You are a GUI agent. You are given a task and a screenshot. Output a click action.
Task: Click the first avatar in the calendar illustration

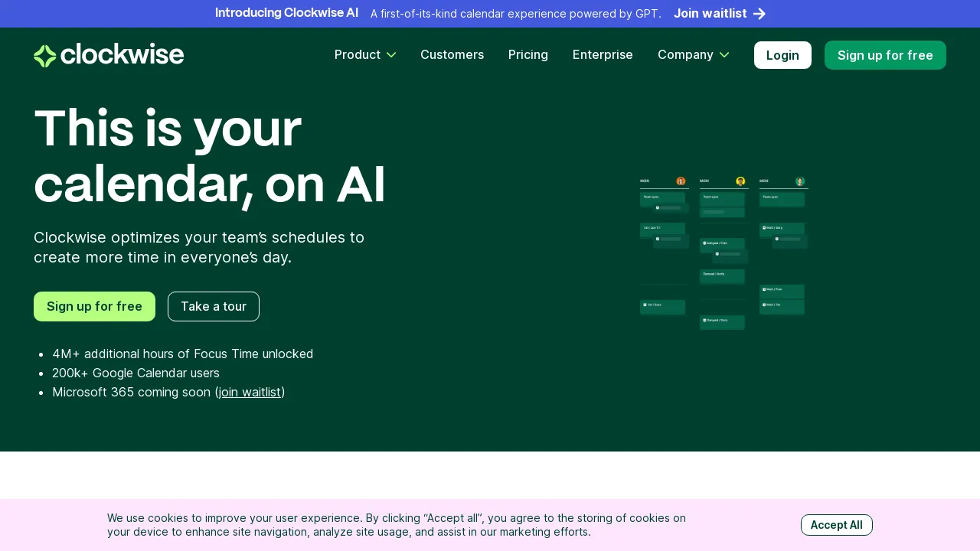click(681, 181)
